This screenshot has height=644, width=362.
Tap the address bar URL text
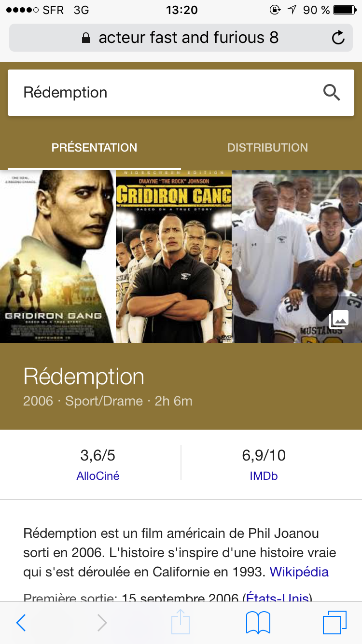[189, 38]
